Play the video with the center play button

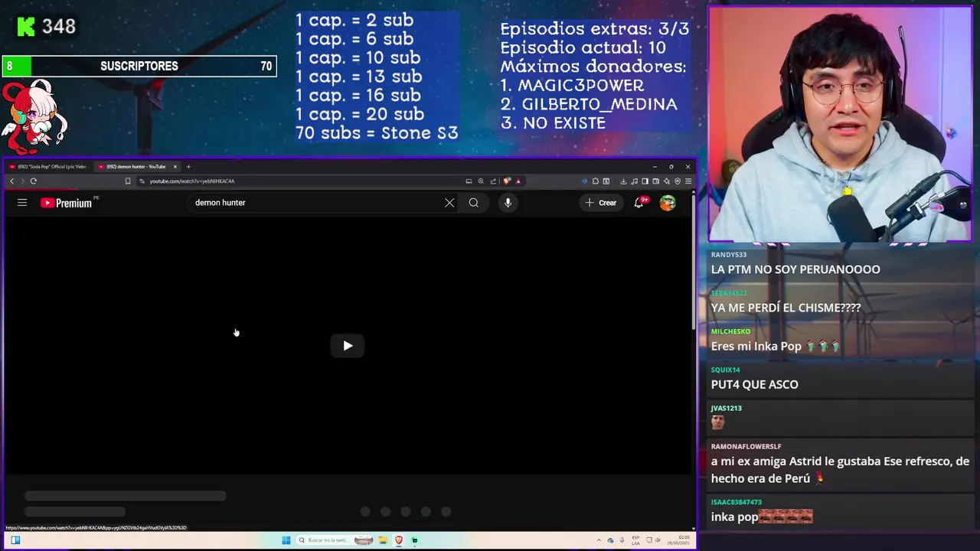pyautogui.click(x=348, y=346)
